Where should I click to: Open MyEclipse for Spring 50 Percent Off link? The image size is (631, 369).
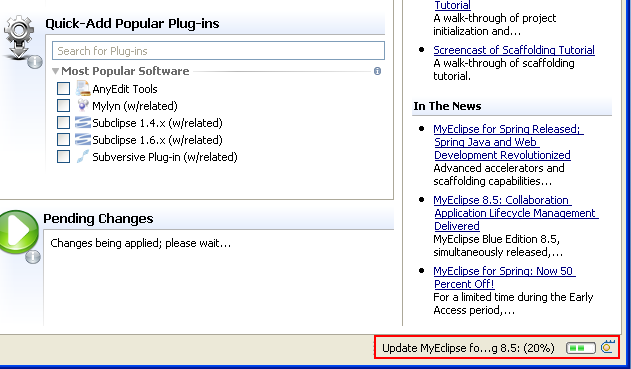pos(504,277)
